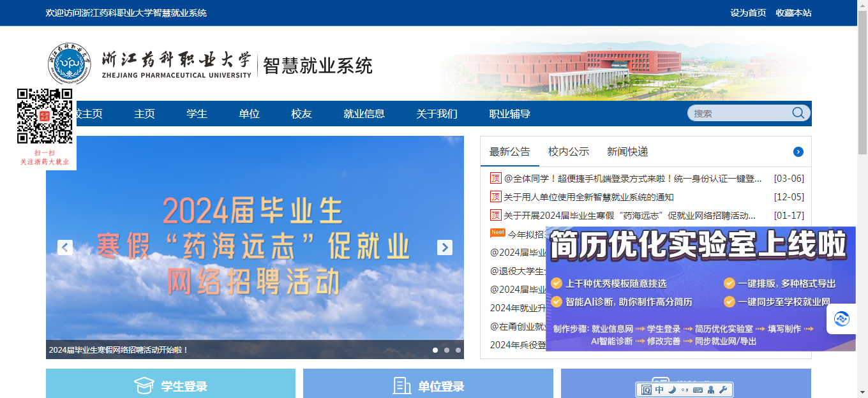Viewport: 868px width, 398px height.
Task: Click the 收藏本站 link
Action: point(794,13)
